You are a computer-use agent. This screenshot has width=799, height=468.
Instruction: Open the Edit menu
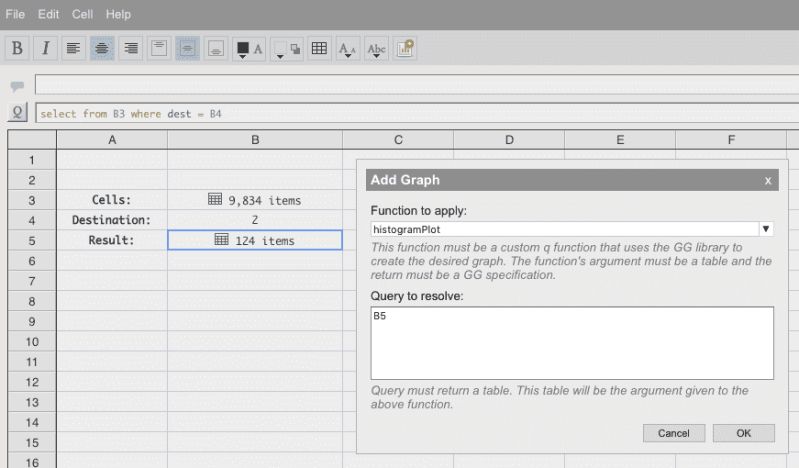click(x=48, y=14)
